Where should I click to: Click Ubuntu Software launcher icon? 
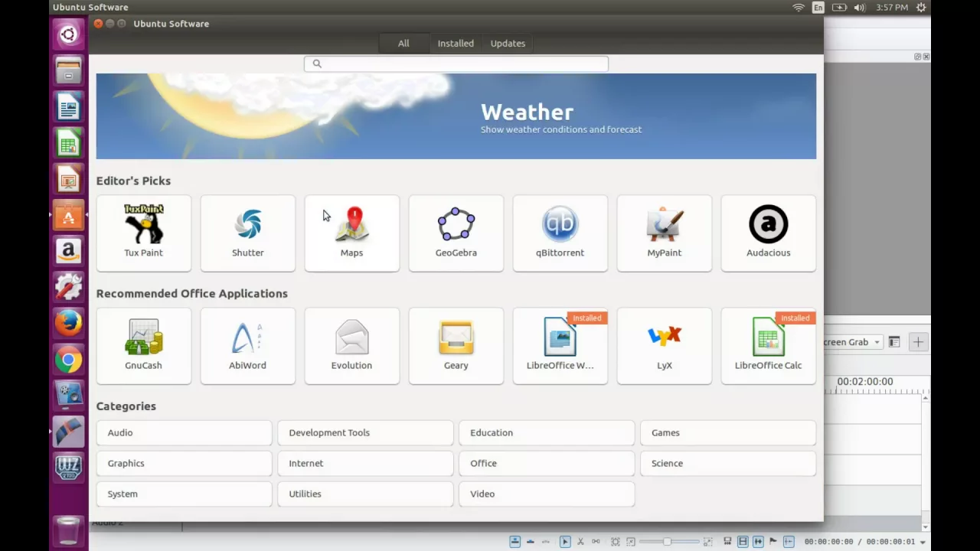point(68,216)
